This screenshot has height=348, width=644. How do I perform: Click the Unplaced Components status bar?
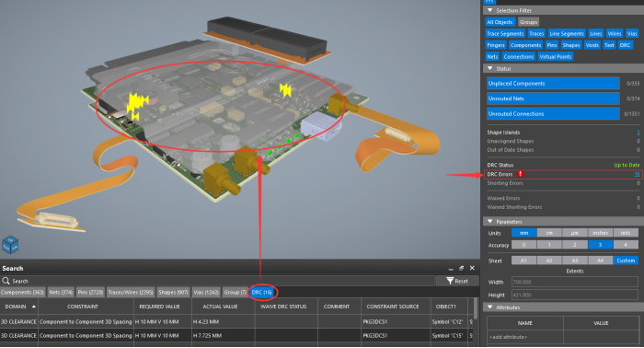(x=553, y=84)
